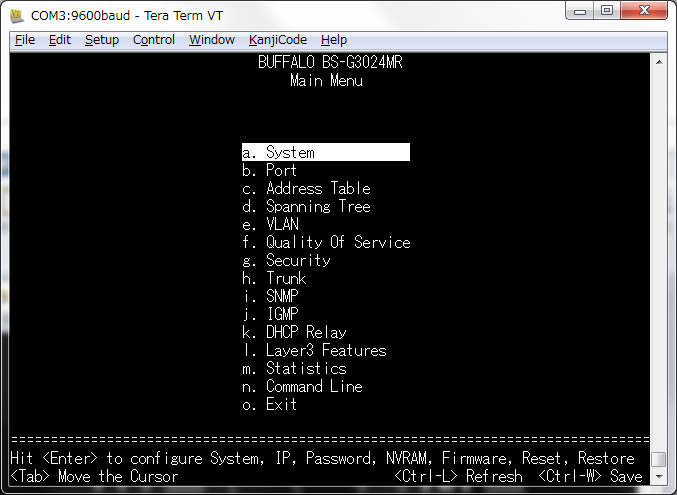Open the KanjiCode menu
The height and width of the screenshot is (495, 677).
(x=278, y=40)
